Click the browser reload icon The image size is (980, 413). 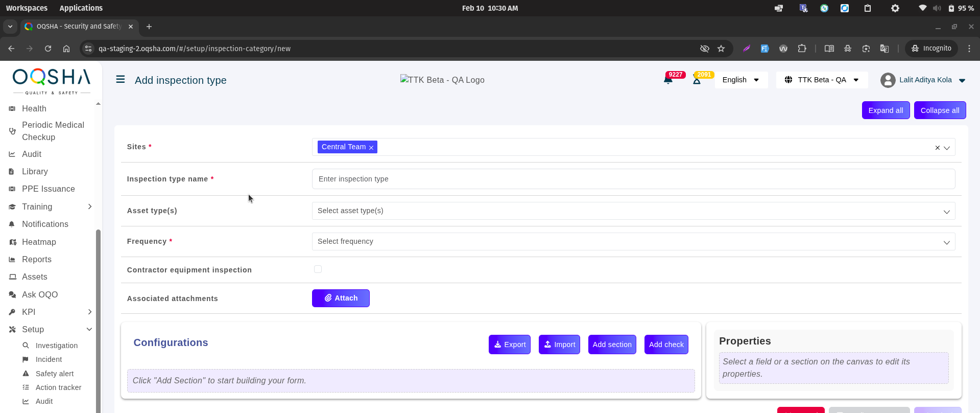coord(48,49)
